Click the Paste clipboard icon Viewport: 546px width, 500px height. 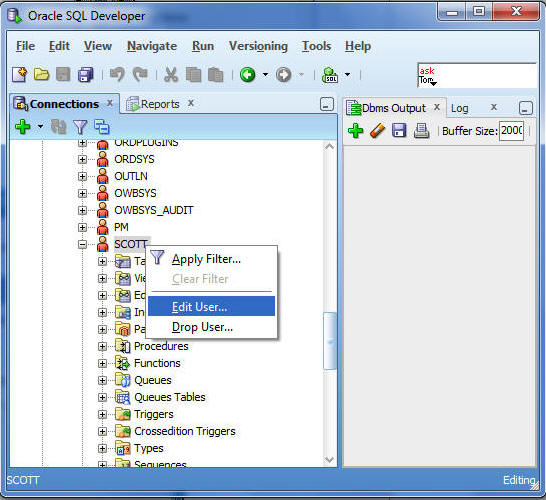[x=215, y=75]
